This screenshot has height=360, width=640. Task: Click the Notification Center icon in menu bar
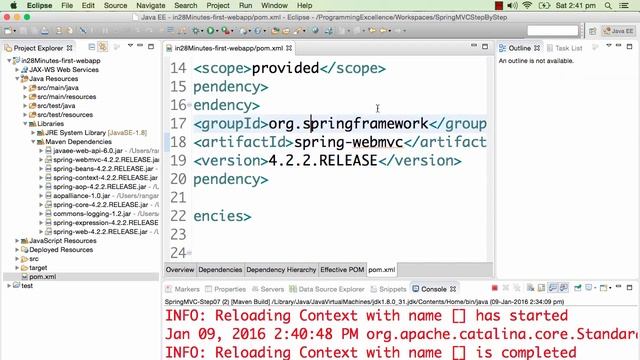624,6
